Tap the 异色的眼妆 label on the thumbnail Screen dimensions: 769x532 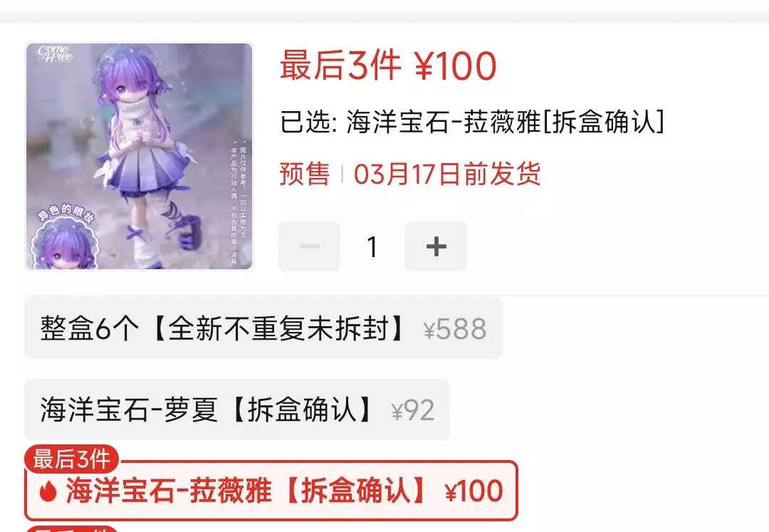tap(66, 214)
